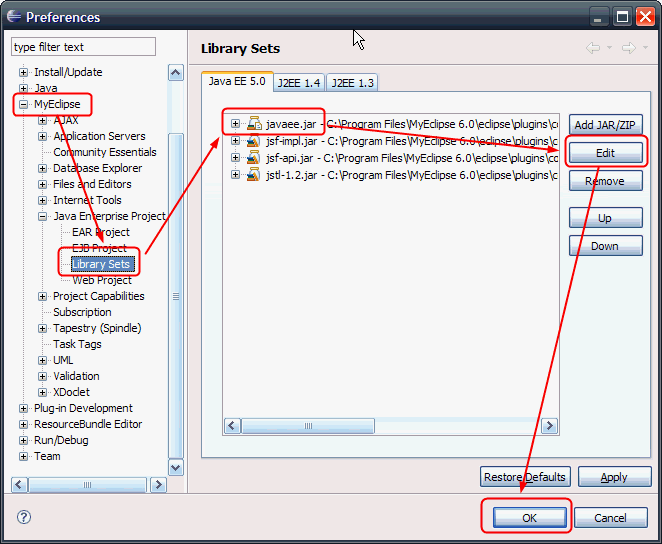This screenshot has width=662, height=544.
Task: Expand the javaee.jar entry
Action: [x=235, y=124]
